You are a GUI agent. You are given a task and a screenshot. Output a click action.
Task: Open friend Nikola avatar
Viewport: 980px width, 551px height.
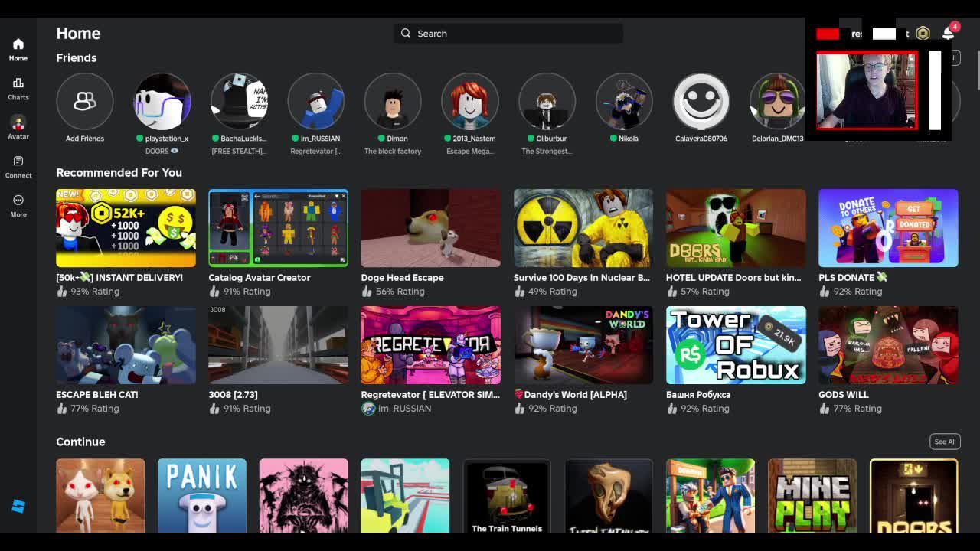coord(624,101)
